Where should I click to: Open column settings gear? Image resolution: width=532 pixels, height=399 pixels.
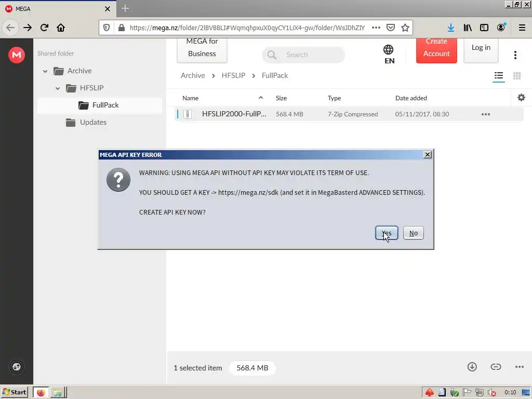(522, 98)
